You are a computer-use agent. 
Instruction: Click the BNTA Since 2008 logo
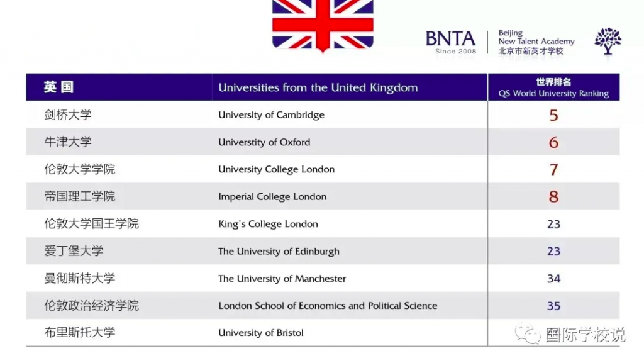[450, 42]
